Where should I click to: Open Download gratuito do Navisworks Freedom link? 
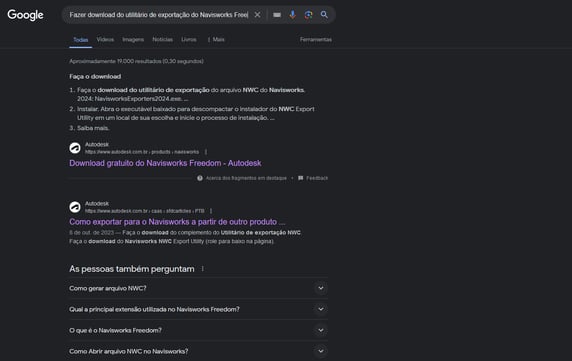pos(165,163)
